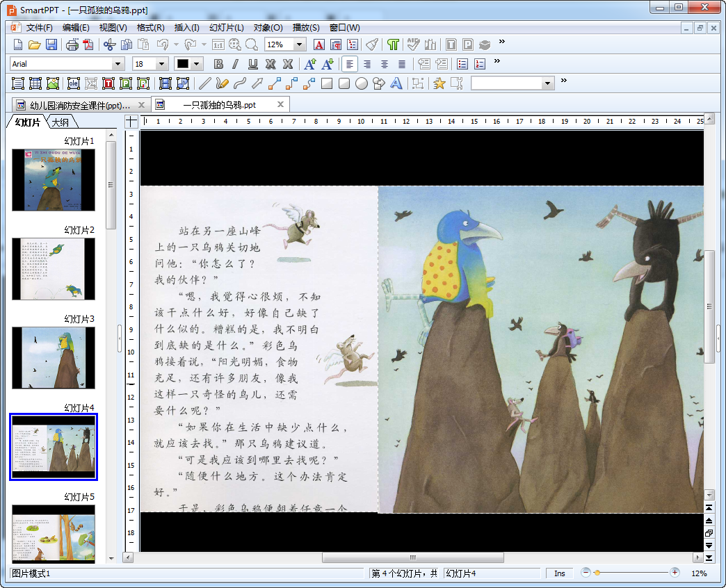This screenshot has width=726, height=588.
Task: Pick the ellipse shape tool
Action: [362, 83]
